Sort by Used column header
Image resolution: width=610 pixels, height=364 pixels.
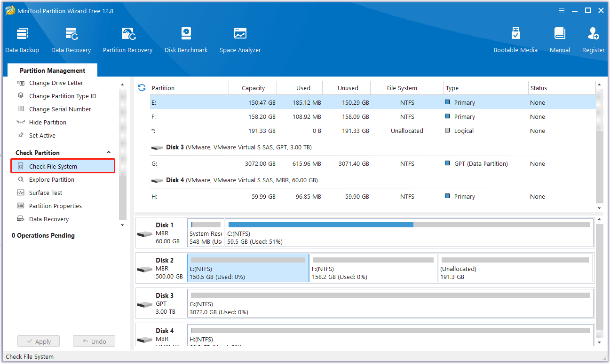click(303, 88)
